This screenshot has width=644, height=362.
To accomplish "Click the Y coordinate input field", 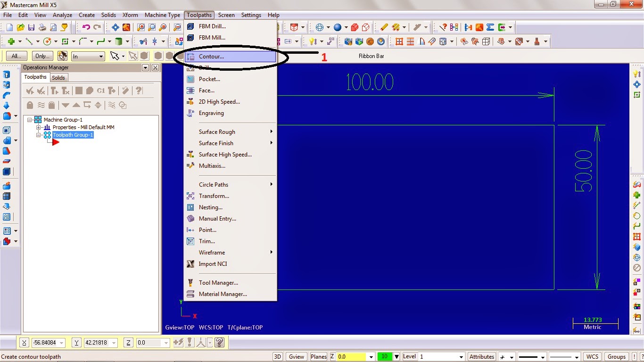I will [101, 343].
